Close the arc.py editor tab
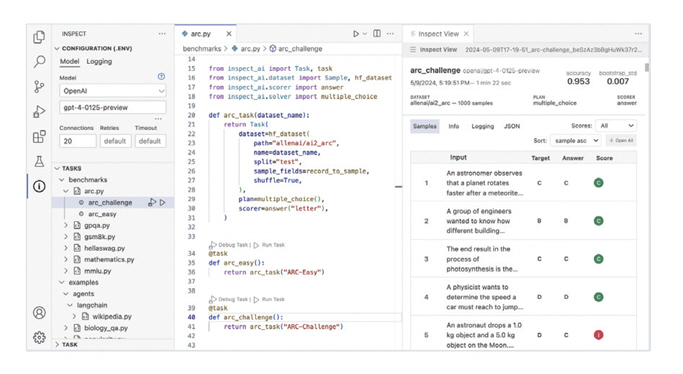The width and height of the screenshot is (683, 374). (x=229, y=34)
